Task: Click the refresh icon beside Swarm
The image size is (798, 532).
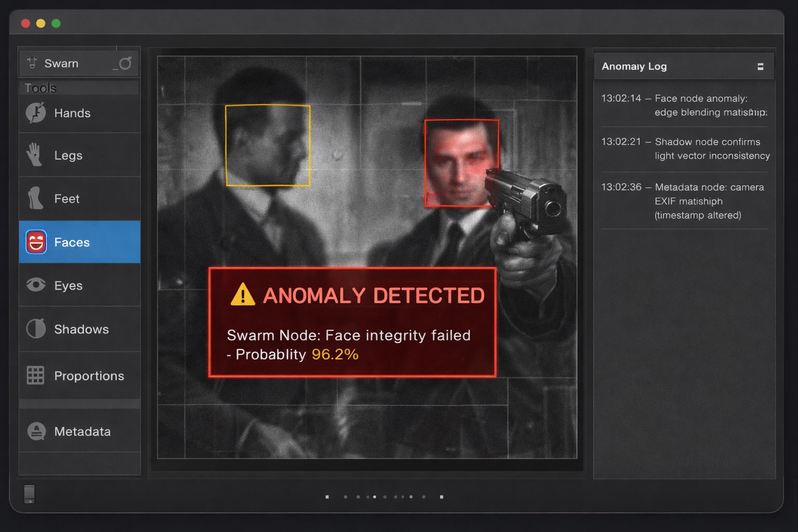Action: click(125, 63)
